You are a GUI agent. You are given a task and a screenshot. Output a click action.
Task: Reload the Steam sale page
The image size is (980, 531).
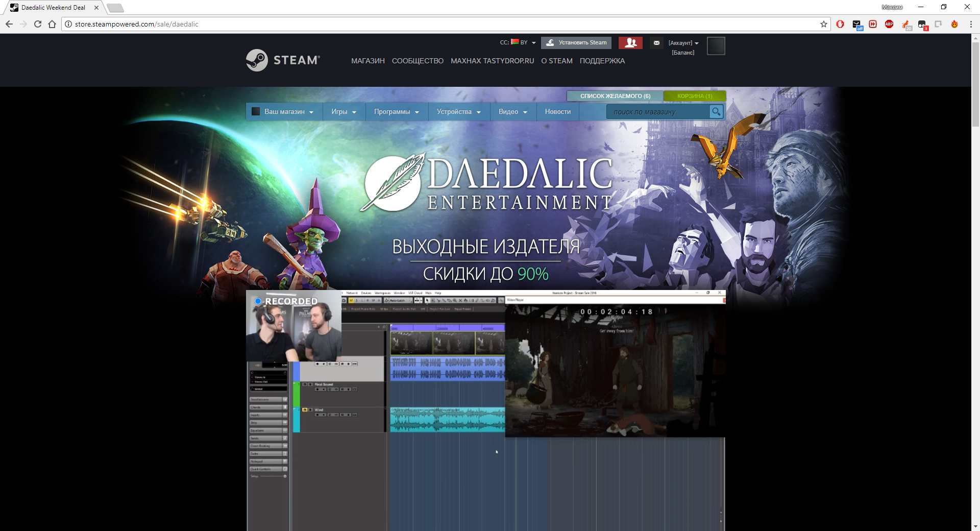tap(38, 24)
